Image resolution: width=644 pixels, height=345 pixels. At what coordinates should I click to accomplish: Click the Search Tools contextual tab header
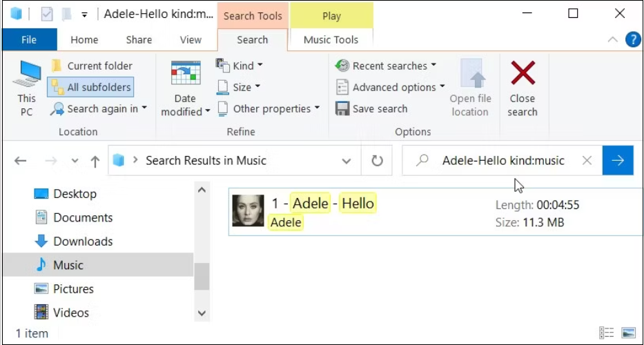pos(253,16)
